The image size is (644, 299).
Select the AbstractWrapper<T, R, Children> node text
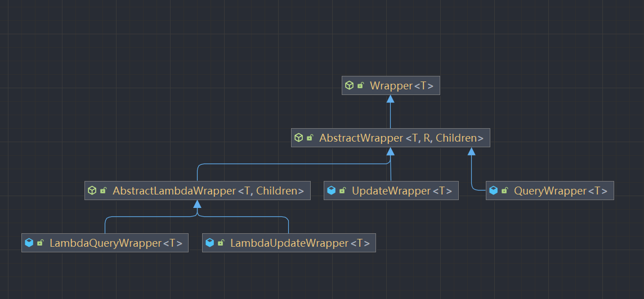401,138
